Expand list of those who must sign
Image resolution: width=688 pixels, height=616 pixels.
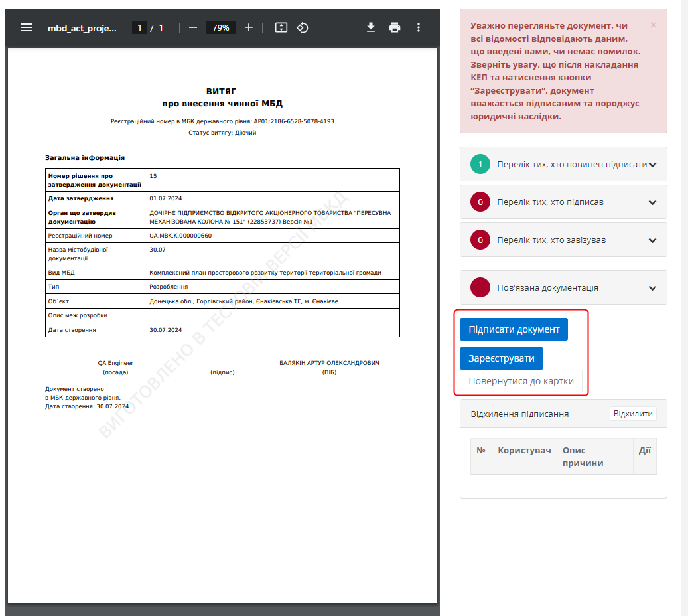652,165
